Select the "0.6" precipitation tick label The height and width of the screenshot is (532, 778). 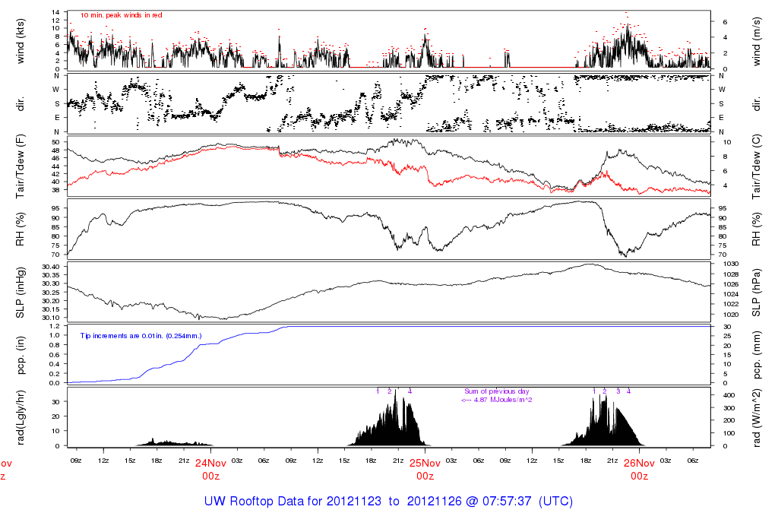click(x=55, y=355)
